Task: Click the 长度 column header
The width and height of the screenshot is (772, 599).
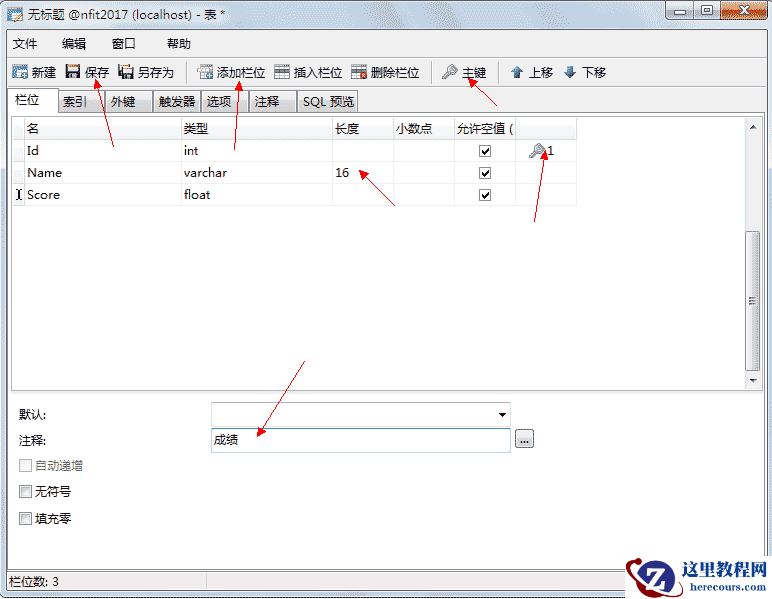Action: point(362,129)
